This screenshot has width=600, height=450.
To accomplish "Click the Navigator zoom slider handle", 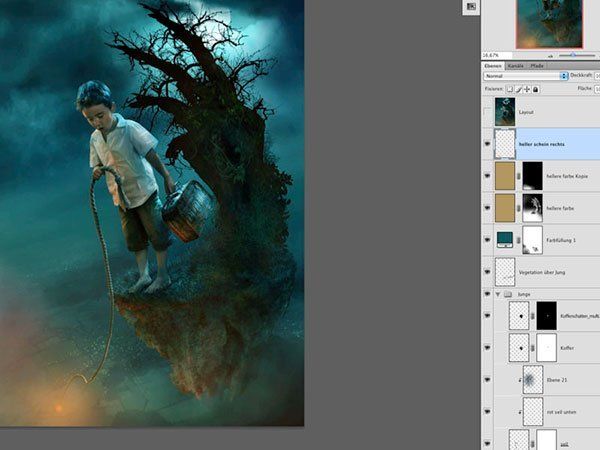I will pos(573,55).
